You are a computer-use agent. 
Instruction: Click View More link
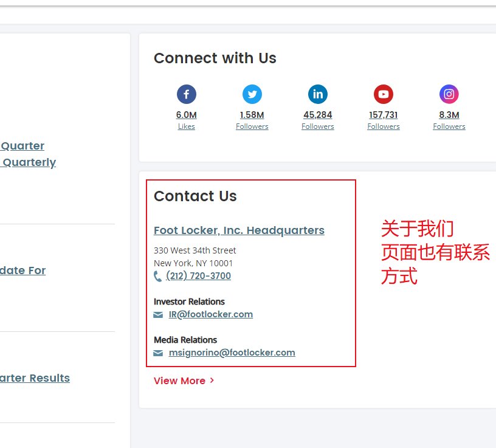[179, 381]
